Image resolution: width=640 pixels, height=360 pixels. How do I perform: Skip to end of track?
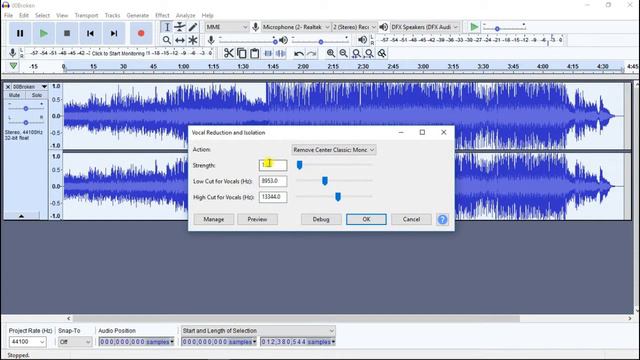tap(114, 33)
